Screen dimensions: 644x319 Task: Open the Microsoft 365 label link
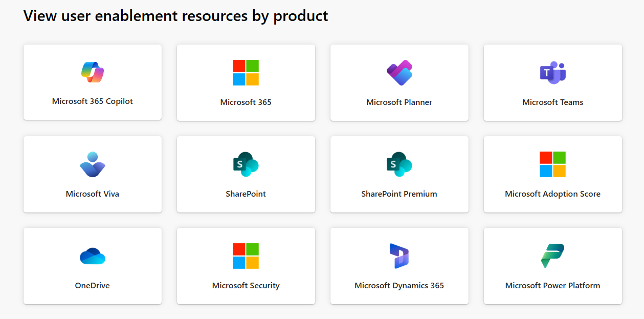point(246,102)
